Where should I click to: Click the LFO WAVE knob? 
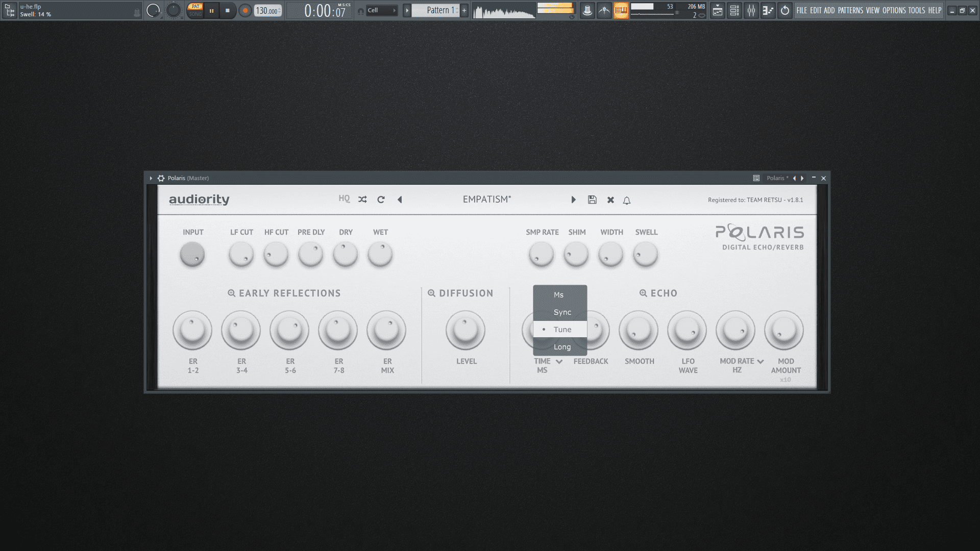687,330
